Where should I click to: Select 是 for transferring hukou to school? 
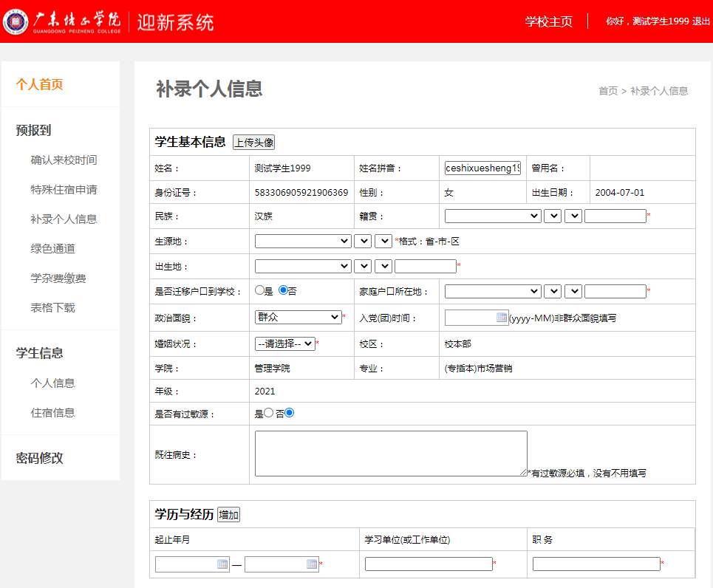point(259,291)
